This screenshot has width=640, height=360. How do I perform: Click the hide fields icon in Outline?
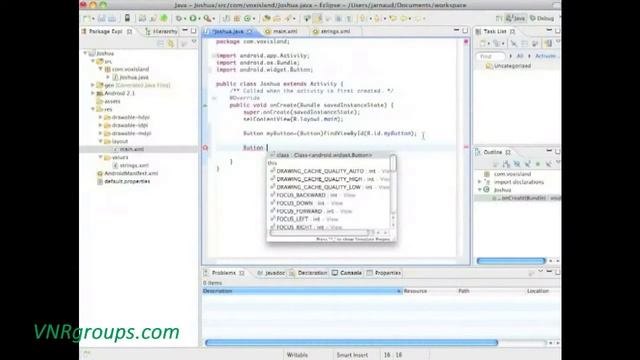[x=517, y=164]
